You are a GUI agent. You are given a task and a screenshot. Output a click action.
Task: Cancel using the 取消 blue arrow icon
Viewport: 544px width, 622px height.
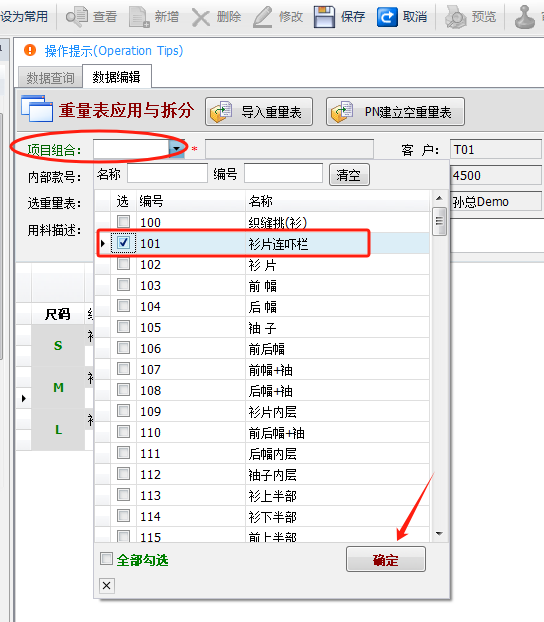coord(387,17)
